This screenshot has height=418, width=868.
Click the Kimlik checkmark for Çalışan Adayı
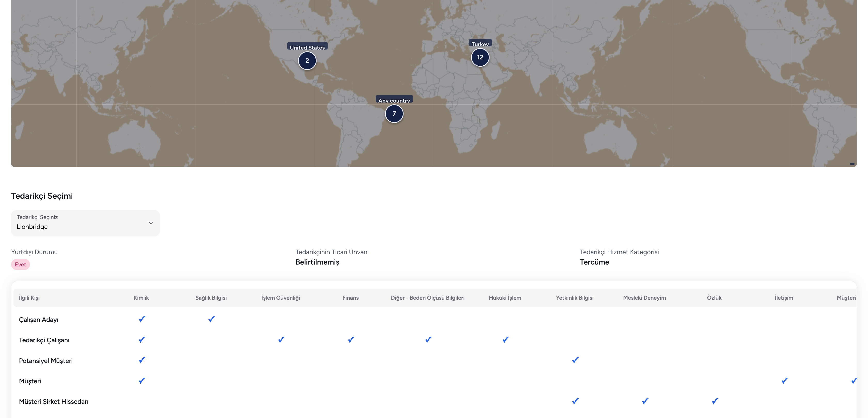tap(142, 319)
